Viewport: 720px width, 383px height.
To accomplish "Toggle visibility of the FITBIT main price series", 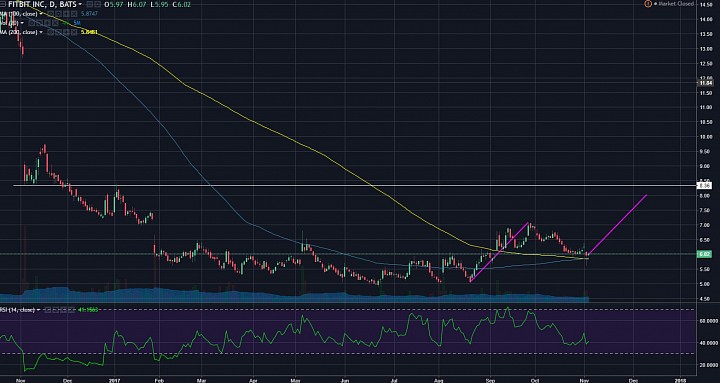I will pyautogui.click(x=90, y=4).
